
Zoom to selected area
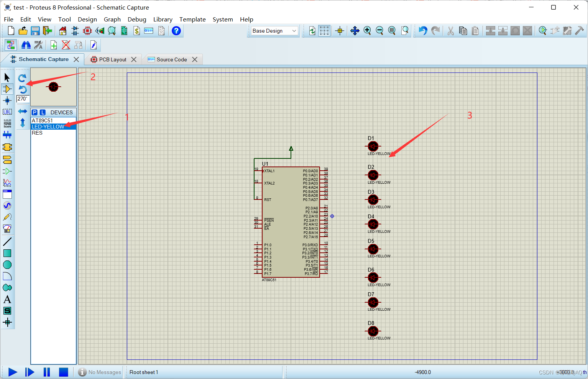[405, 31]
